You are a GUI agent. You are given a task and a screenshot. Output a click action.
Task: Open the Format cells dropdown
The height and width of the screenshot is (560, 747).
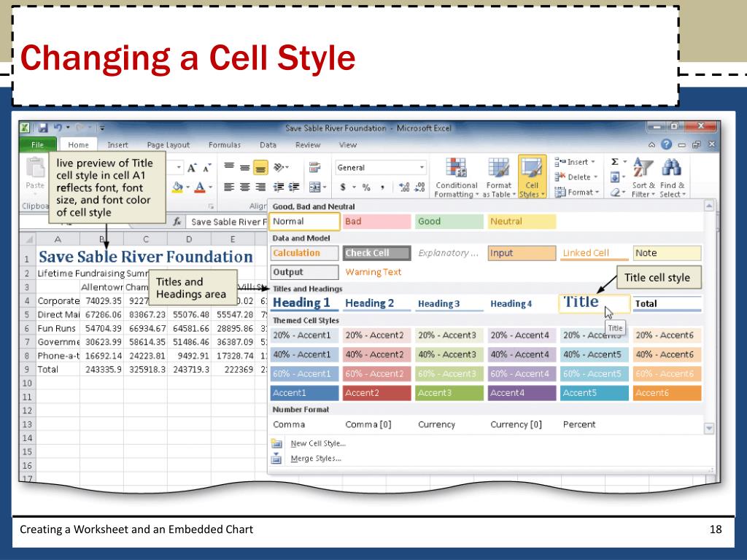pyautogui.click(x=576, y=192)
